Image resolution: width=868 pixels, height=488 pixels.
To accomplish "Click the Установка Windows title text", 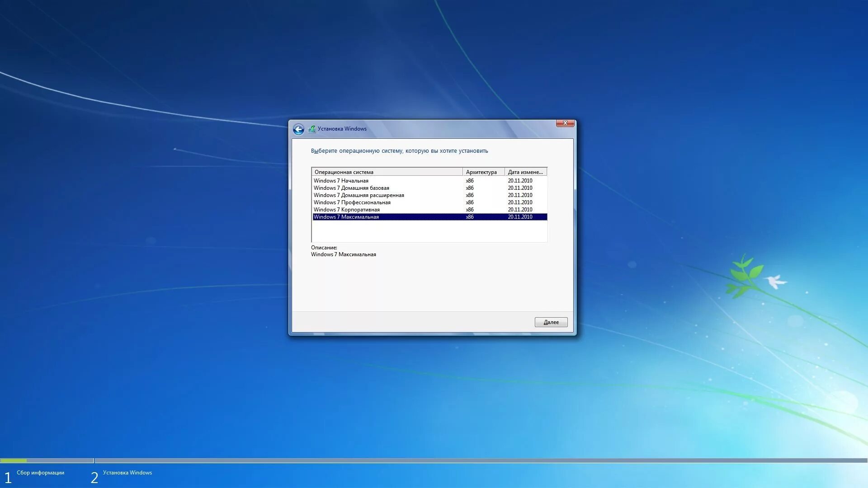I will point(342,129).
